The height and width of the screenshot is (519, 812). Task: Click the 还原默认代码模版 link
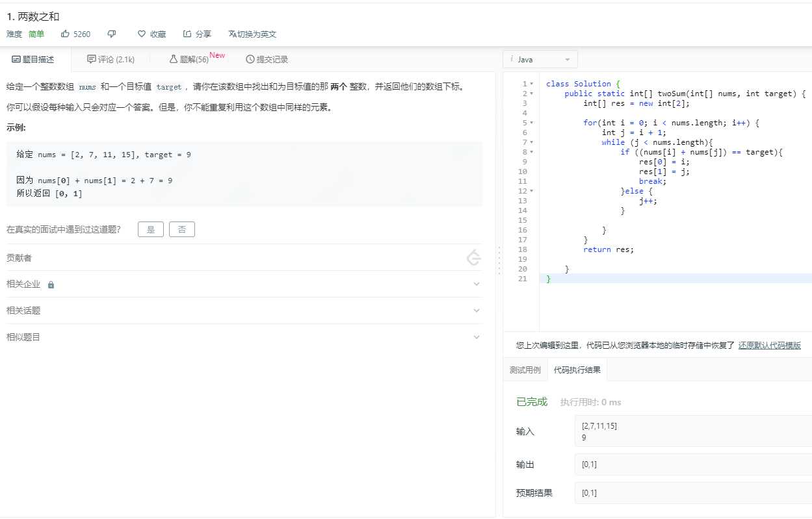coord(770,346)
